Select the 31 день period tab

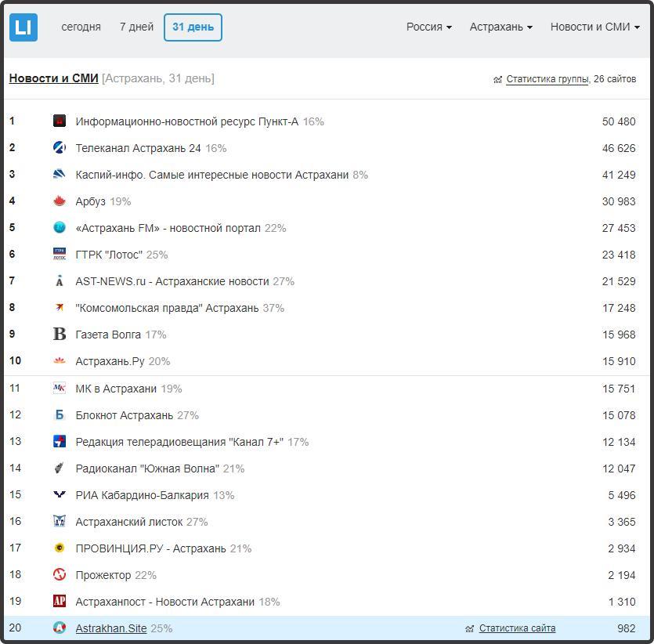[x=193, y=27]
